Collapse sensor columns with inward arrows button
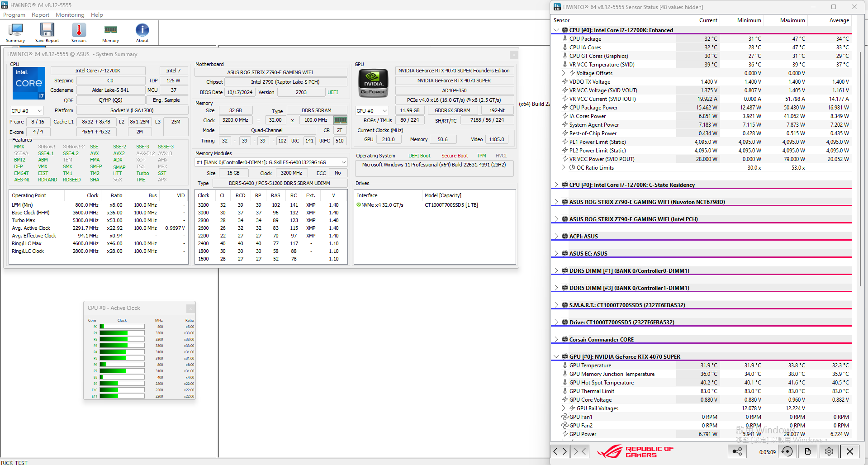This screenshot has height=465, width=868. (x=579, y=451)
